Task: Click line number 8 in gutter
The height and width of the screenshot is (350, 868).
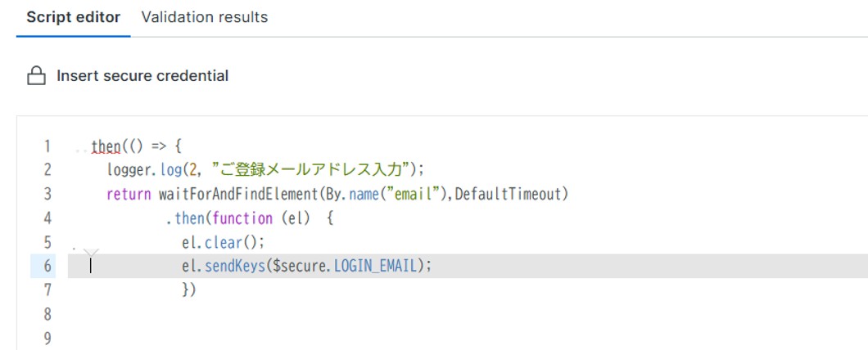Action: (x=47, y=314)
